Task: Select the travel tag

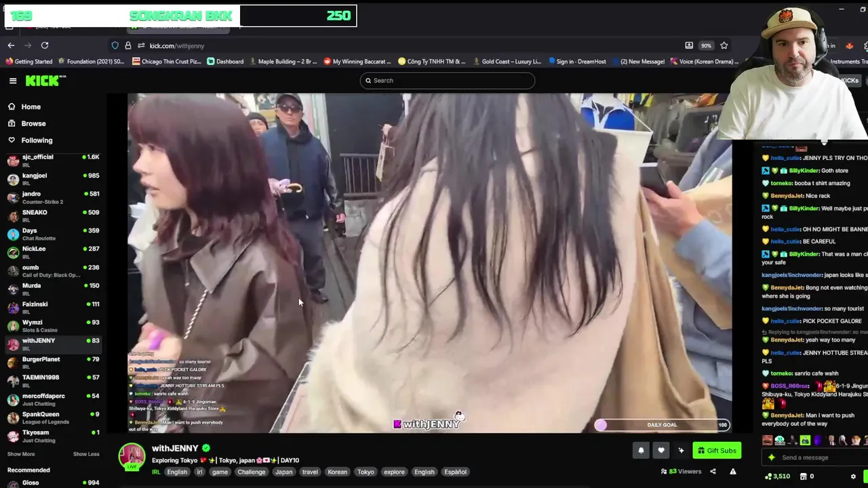Action: (x=310, y=472)
